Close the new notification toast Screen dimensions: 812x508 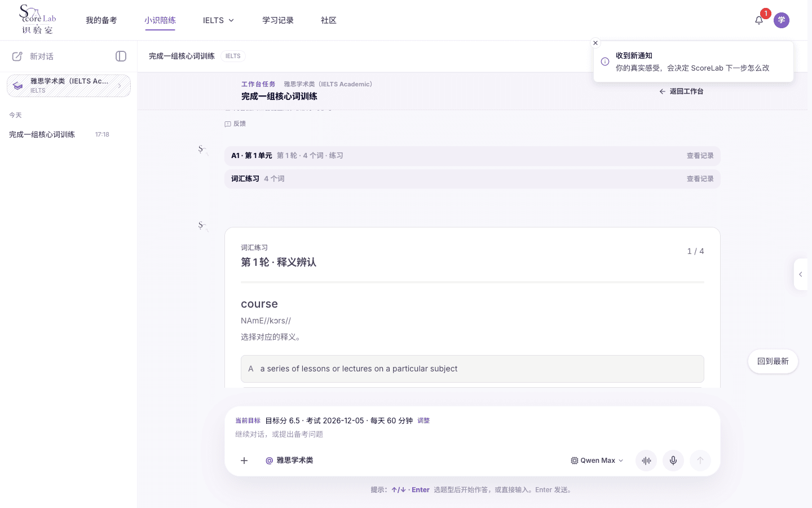point(595,43)
